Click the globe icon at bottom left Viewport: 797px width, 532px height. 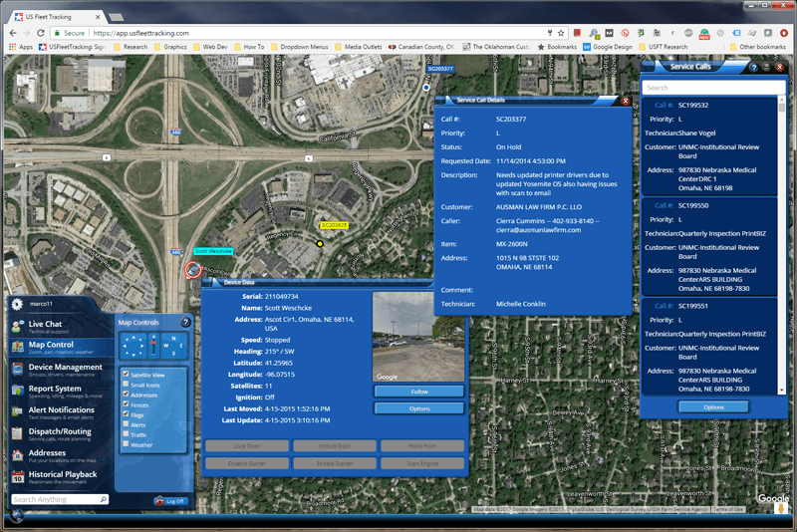(17, 515)
